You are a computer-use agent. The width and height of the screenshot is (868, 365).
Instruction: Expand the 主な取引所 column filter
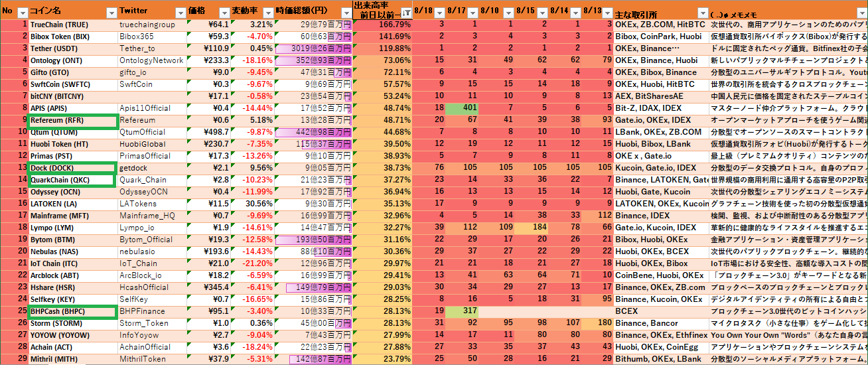tap(701, 13)
